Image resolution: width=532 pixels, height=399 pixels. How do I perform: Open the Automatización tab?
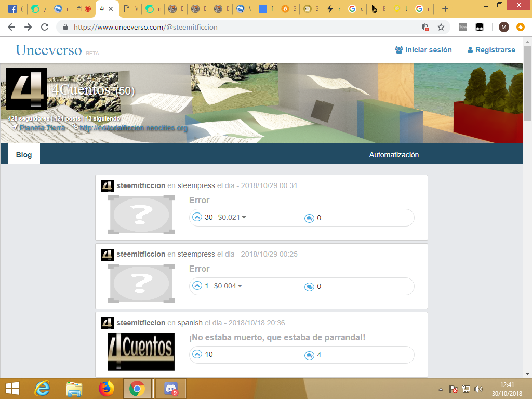point(394,154)
